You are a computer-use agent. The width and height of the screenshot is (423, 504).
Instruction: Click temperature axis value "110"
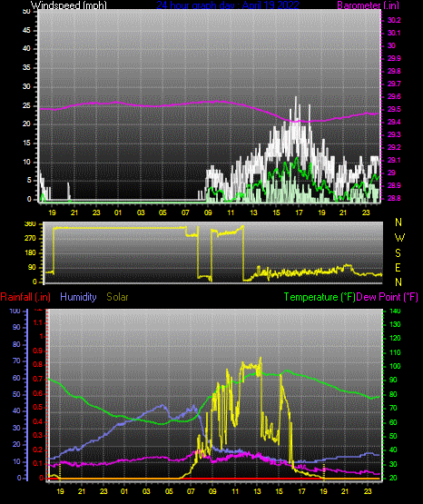pyautogui.click(x=395, y=352)
